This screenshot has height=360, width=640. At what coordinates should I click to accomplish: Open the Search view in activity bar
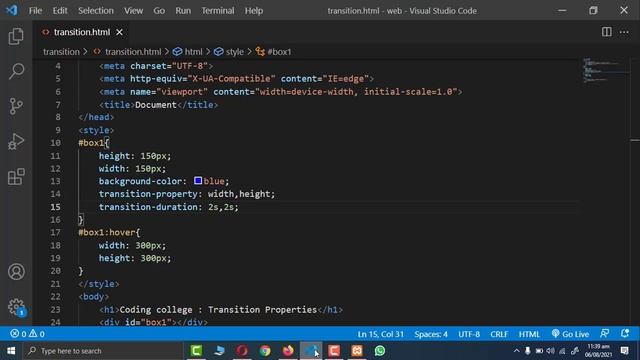16,71
